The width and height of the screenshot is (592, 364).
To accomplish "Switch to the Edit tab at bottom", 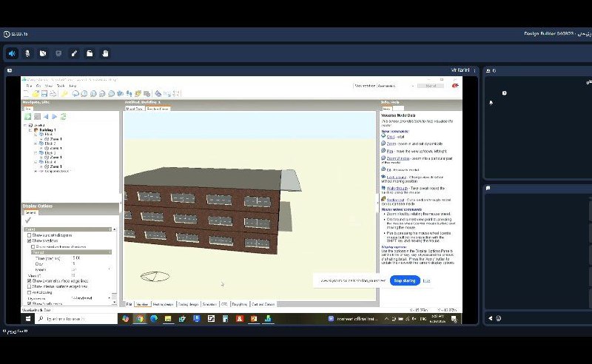I will point(129,304).
